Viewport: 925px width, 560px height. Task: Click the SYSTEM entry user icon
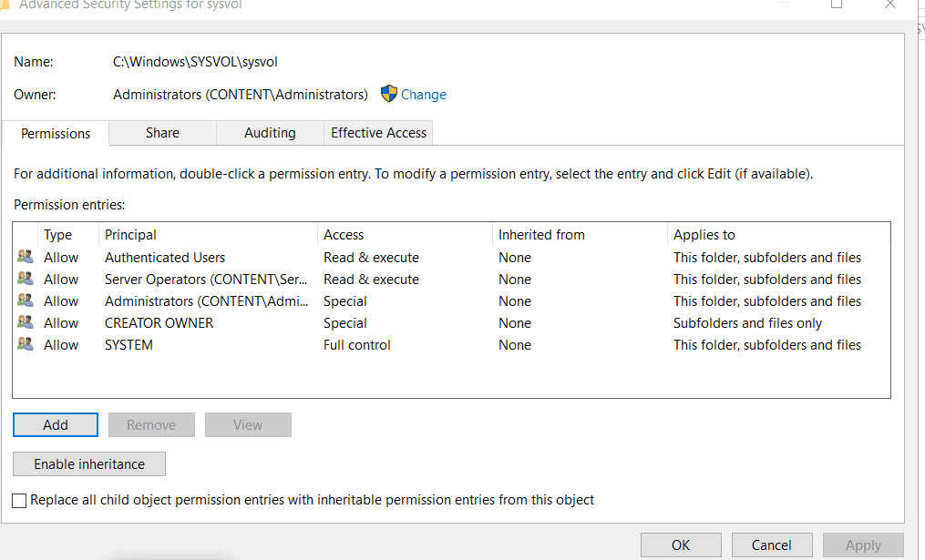26,345
